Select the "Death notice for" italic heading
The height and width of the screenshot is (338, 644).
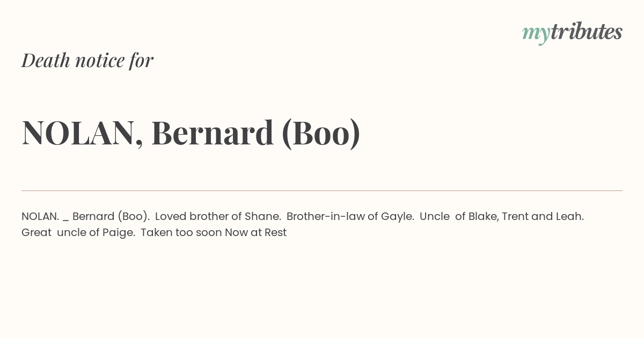[87, 60]
